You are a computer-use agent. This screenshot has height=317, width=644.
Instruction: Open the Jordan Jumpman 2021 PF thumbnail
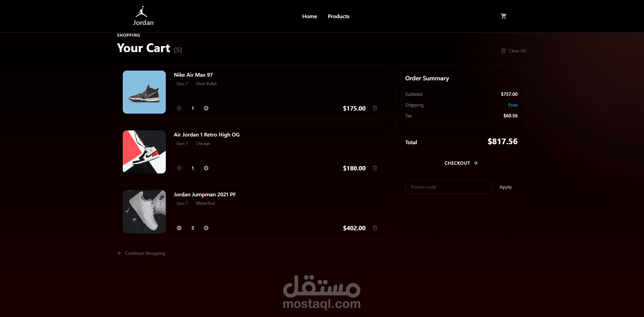pos(144,212)
